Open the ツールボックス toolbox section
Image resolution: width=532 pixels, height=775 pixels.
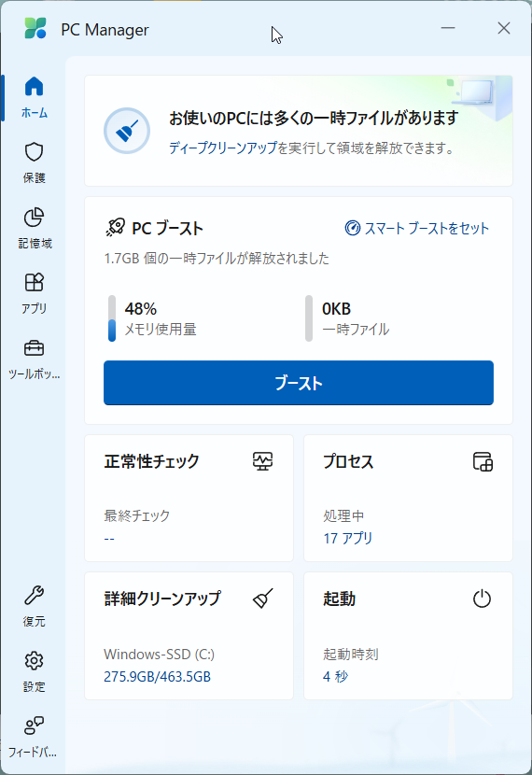35,359
